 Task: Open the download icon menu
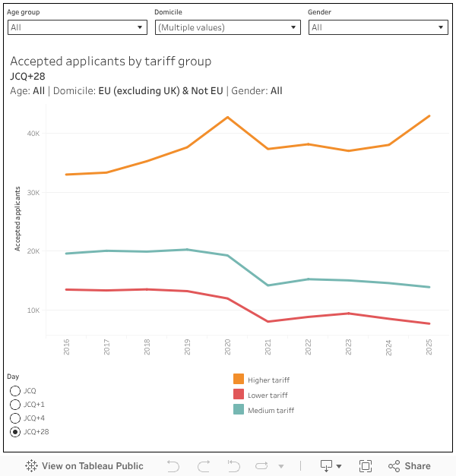[x=331, y=465]
